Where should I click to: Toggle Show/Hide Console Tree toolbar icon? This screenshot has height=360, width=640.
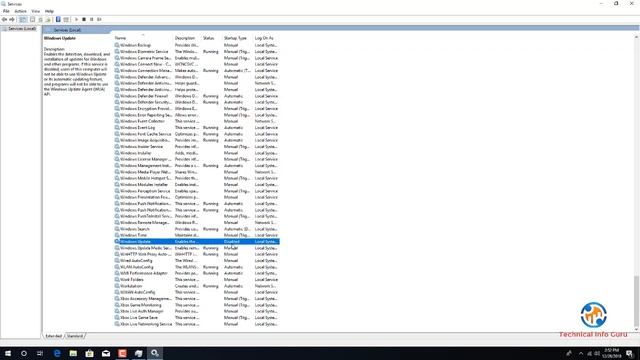pyautogui.click(x=23, y=20)
